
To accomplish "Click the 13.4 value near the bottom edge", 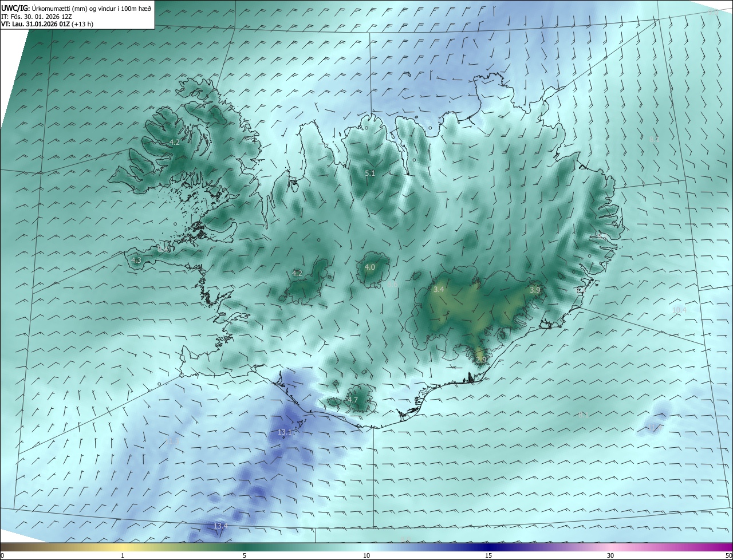I will point(220,526).
